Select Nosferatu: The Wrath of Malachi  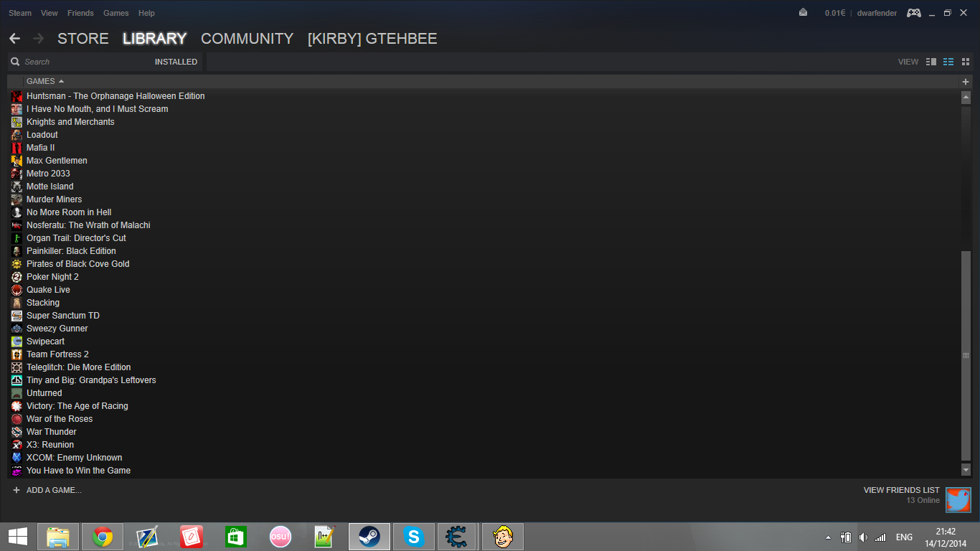pos(88,225)
